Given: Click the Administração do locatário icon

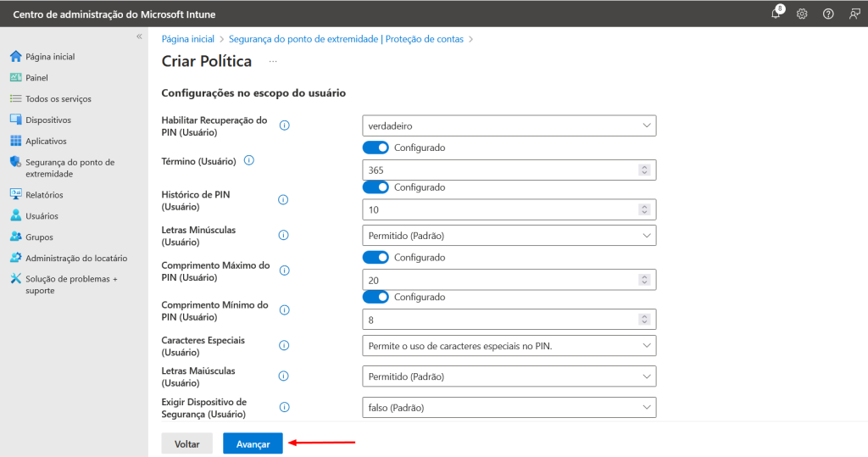Looking at the screenshot, I should click(x=15, y=258).
